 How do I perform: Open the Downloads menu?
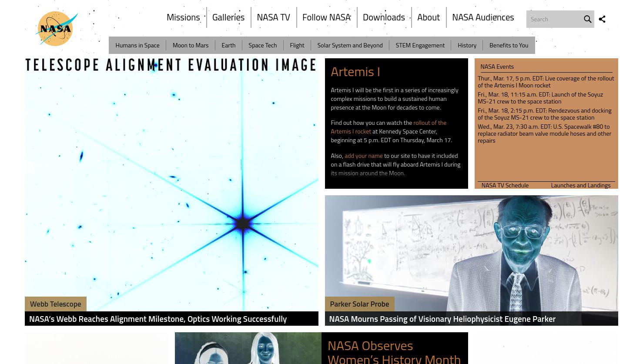coord(384,17)
